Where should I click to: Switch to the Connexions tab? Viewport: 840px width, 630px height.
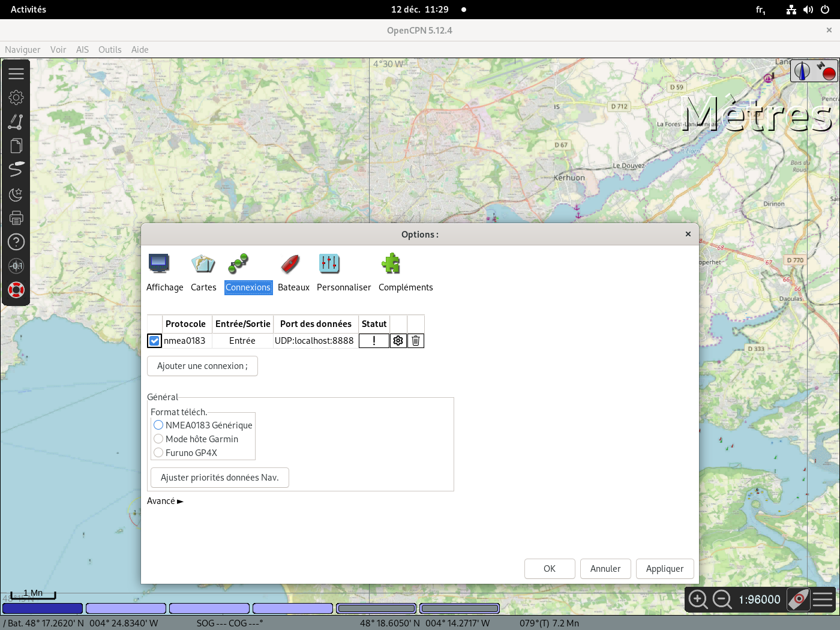coord(248,287)
